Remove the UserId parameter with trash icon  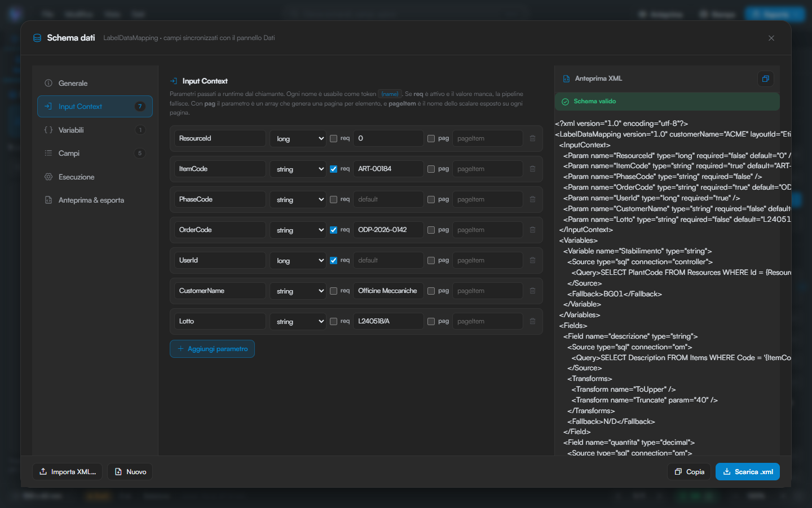532,260
